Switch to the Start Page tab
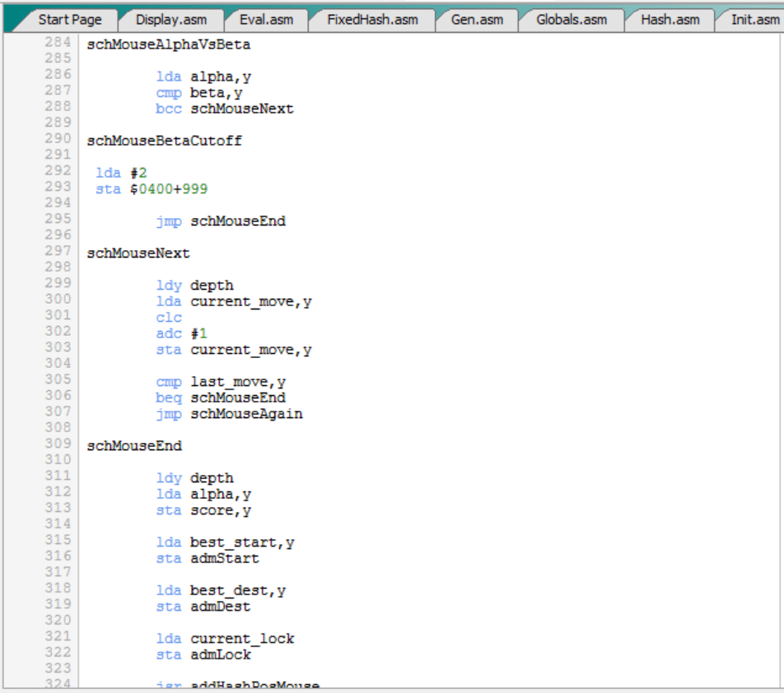Viewport: 784px width, 693px height. [70, 20]
